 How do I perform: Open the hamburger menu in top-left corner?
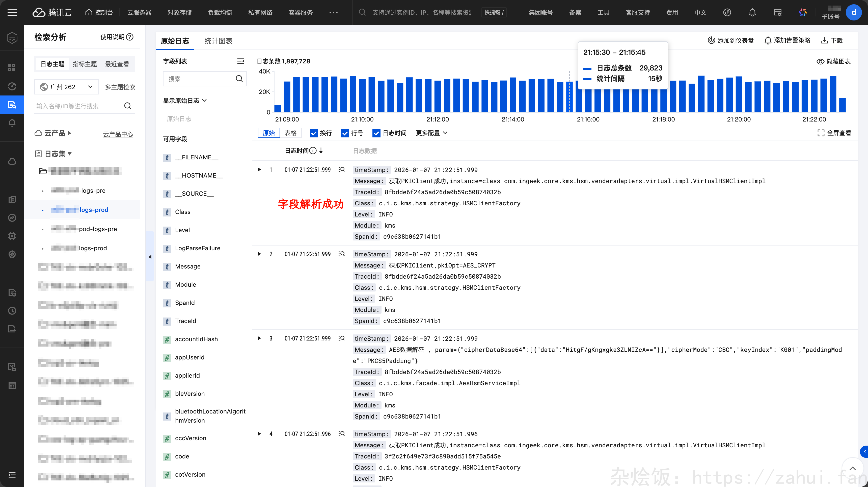click(x=12, y=12)
